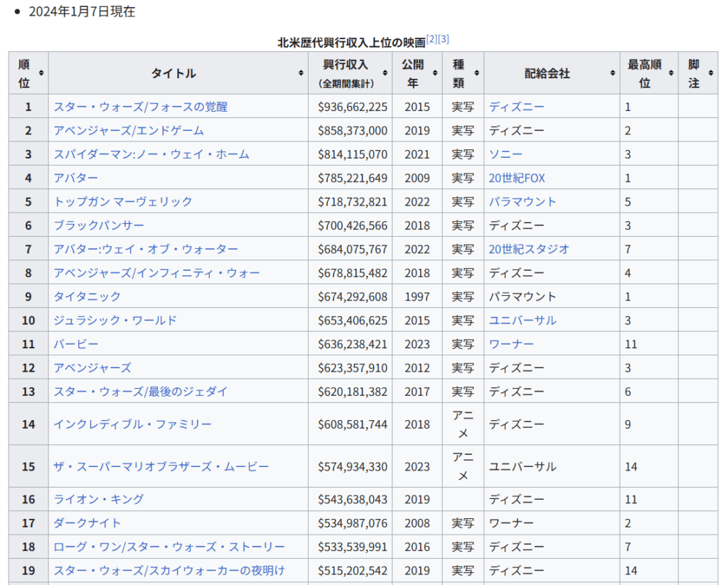
Task: Click スター・ウォーズ/スカイウォーカーの夜明け link
Action: coord(169,570)
